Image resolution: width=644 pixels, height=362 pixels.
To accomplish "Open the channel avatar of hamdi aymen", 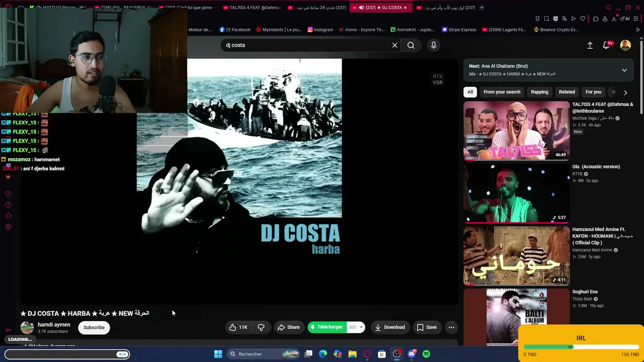I will point(27,328).
